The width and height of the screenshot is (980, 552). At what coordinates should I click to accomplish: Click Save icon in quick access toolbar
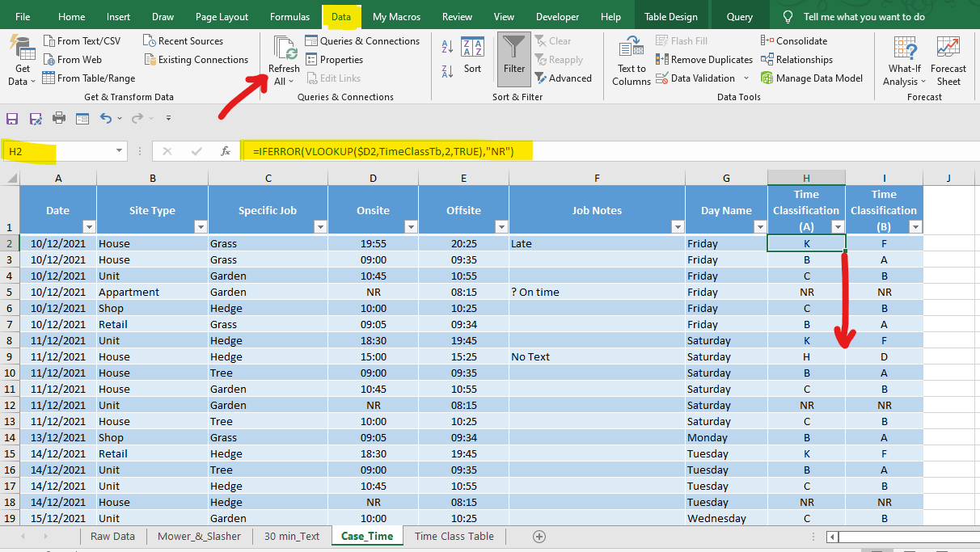[x=12, y=119]
